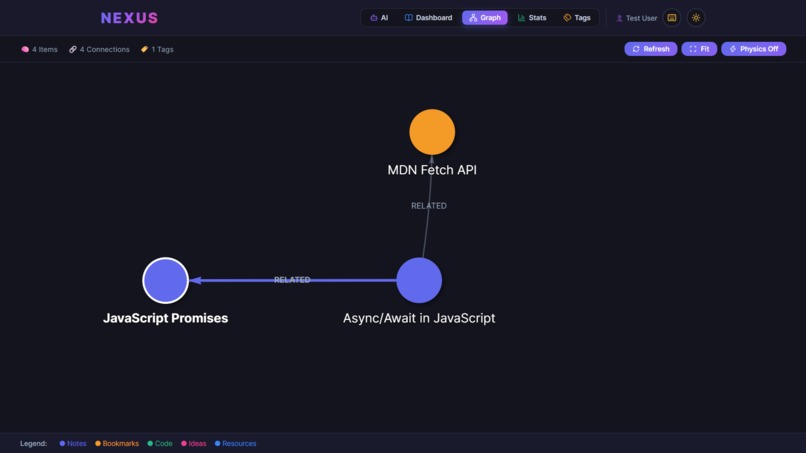
Task: Click the Resources legend entry
Action: 235,443
